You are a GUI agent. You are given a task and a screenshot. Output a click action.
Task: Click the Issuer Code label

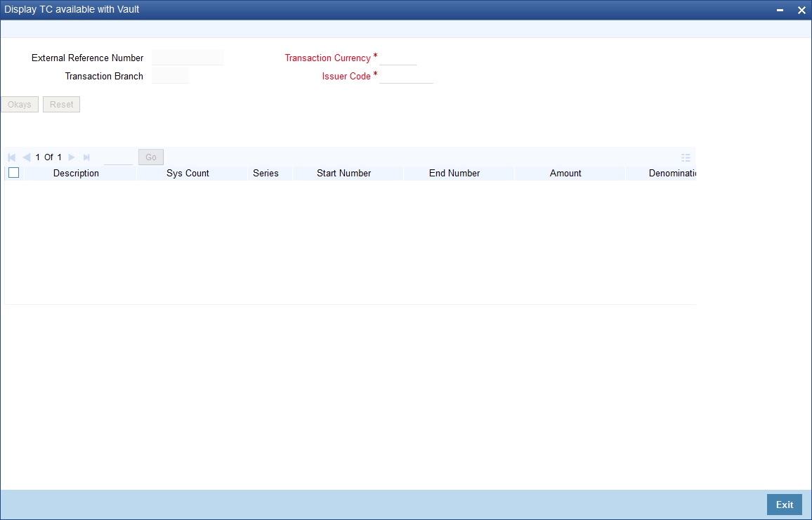click(346, 76)
